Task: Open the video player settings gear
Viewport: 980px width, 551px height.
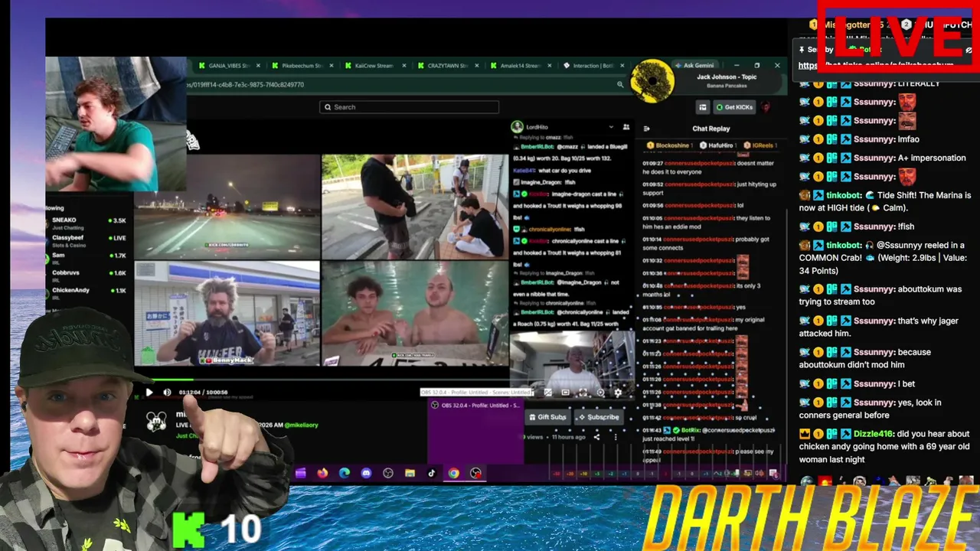Action: coord(618,393)
